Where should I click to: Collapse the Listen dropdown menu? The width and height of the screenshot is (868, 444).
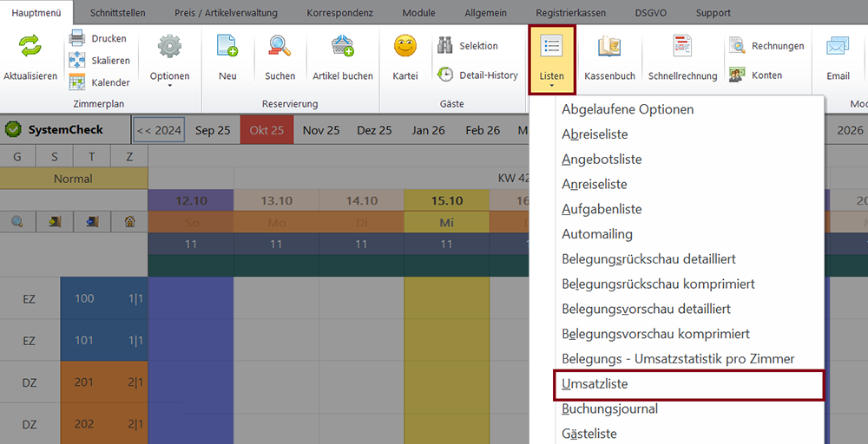point(551,58)
